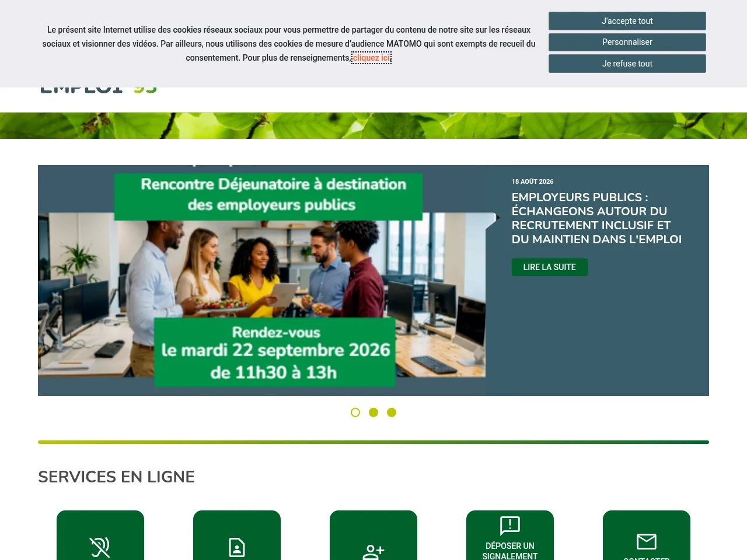
Task: Click the '18 août 2026' date text
Action: (533, 181)
